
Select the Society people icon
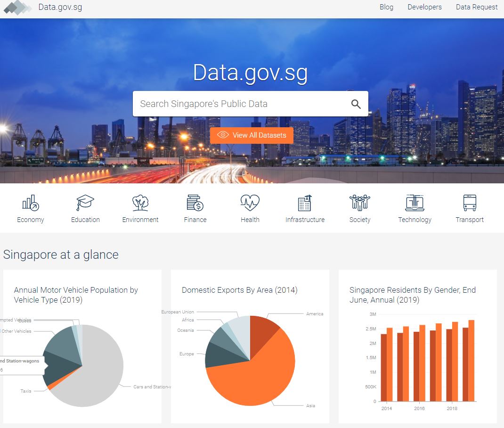click(x=360, y=203)
